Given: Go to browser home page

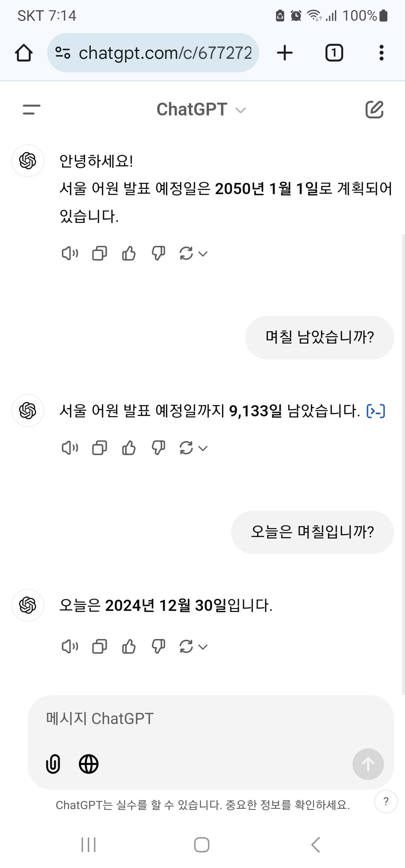Looking at the screenshot, I should [x=24, y=53].
